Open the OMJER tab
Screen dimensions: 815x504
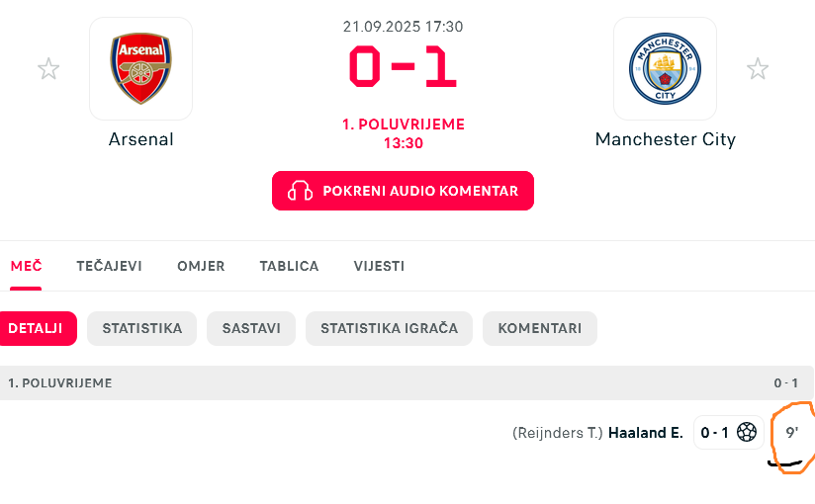pos(201,266)
